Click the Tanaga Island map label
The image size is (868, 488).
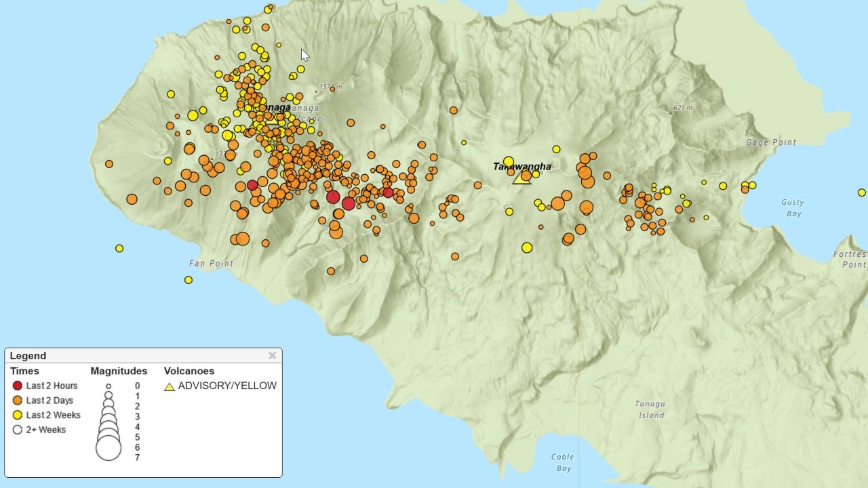(650, 409)
